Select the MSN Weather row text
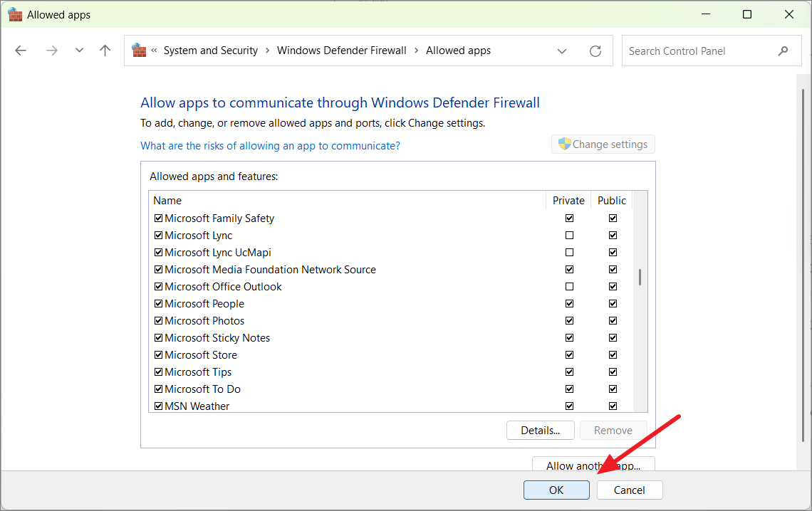This screenshot has height=511, width=812. click(197, 406)
